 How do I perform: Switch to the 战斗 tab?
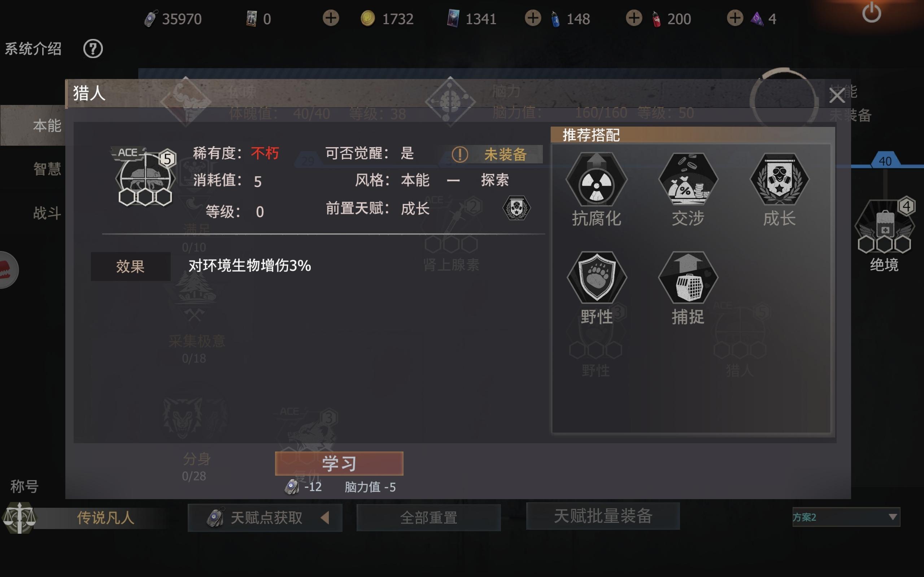(x=47, y=212)
